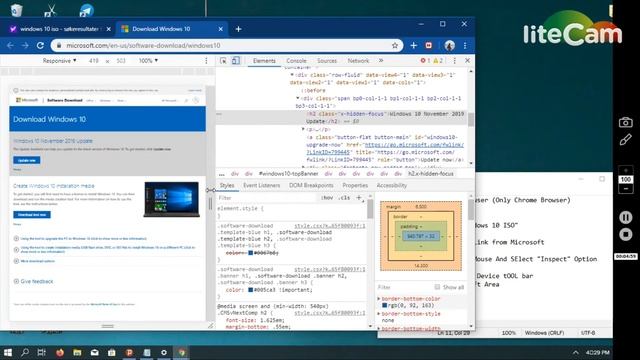
Task: Open the Properties pane tab
Action: pos(355,185)
